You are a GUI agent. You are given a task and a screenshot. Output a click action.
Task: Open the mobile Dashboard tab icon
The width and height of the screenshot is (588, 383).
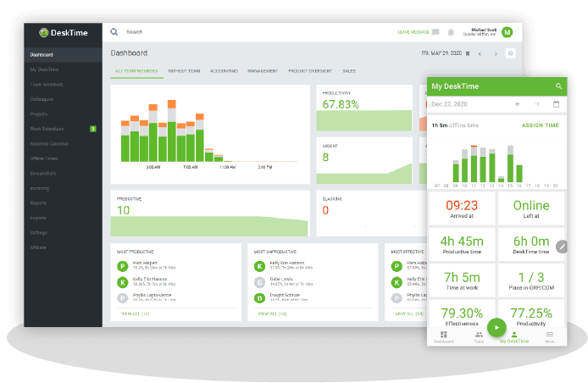444,334
